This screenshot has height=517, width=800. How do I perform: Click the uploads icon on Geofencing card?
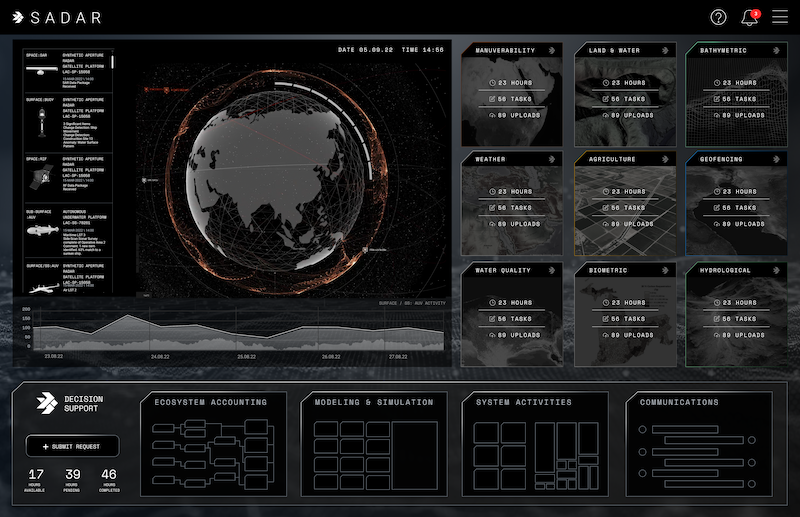coord(717,224)
